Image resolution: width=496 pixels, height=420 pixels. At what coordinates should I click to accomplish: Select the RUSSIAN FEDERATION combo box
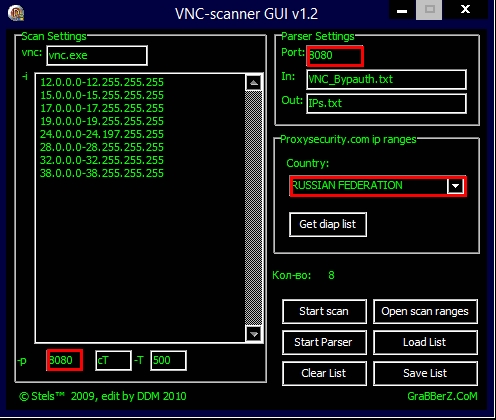378,186
